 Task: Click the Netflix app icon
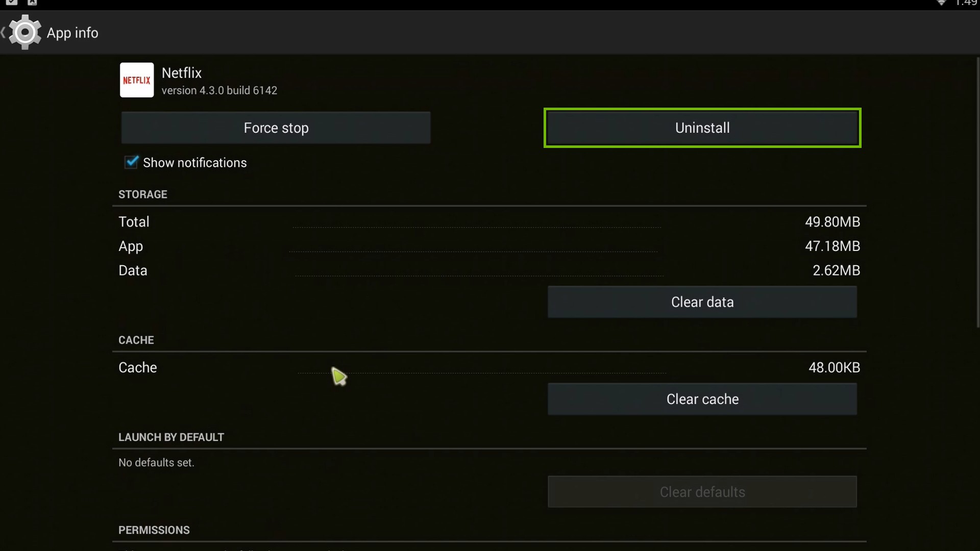click(x=136, y=80)
